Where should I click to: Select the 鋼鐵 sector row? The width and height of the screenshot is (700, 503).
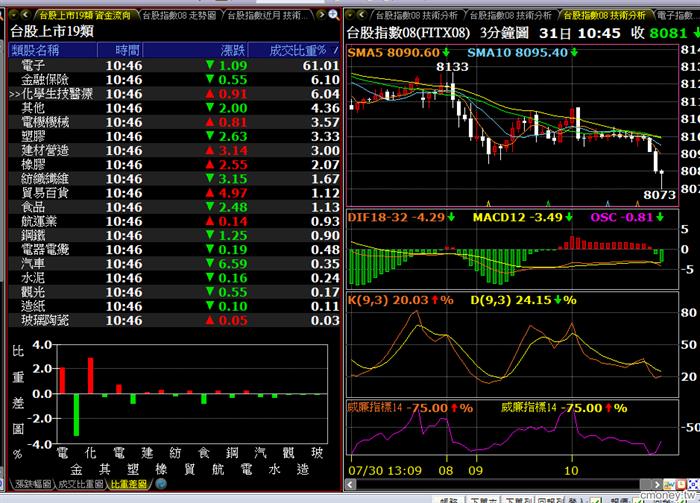(x=174, y=235)
